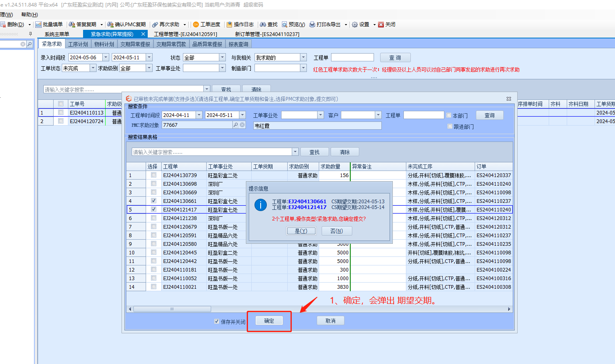Click the 查询 button in the dialog search conditions

click(490, 115)
